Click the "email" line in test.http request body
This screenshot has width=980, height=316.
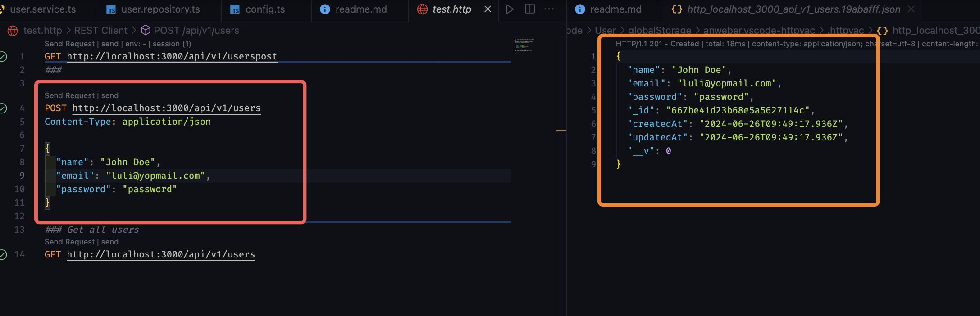[x=133, y=176]
